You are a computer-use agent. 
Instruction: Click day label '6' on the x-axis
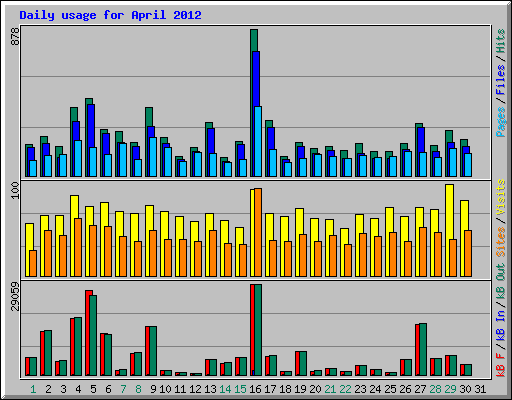click(x=108, y=389)
